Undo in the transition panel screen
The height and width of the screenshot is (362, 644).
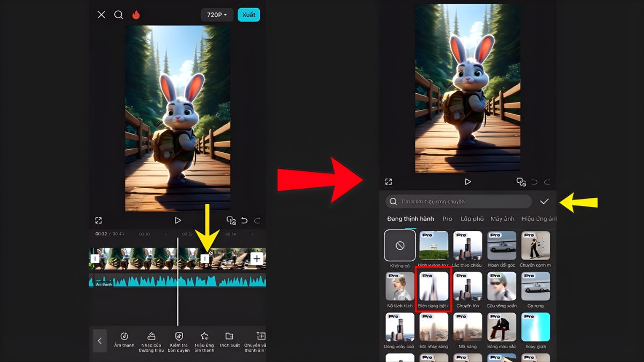(x=534, y=182)
